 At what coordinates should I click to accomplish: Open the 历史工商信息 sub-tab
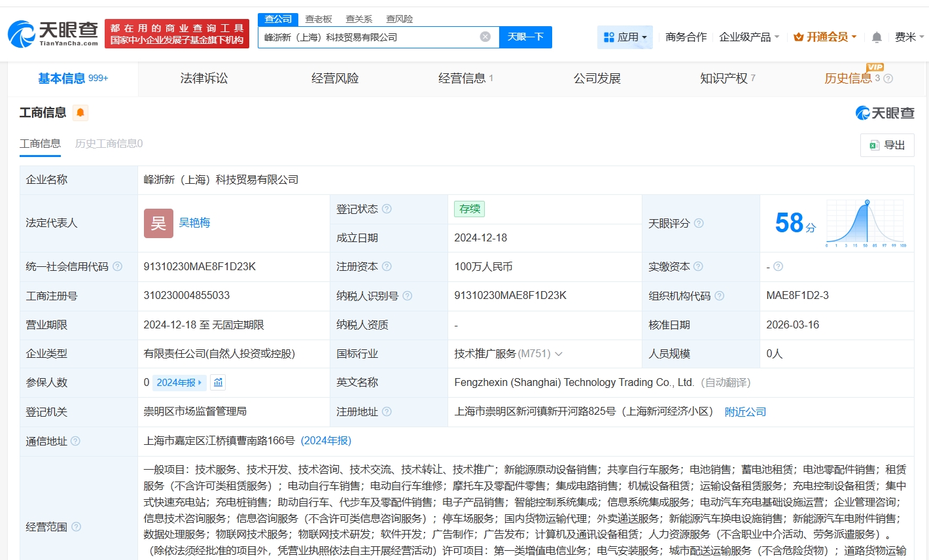click(109, 143)
